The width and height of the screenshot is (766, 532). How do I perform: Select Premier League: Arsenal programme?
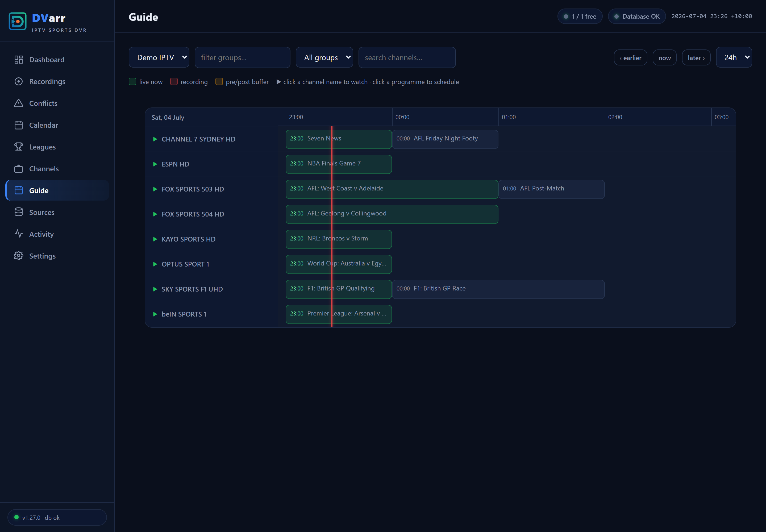(339, 314)
